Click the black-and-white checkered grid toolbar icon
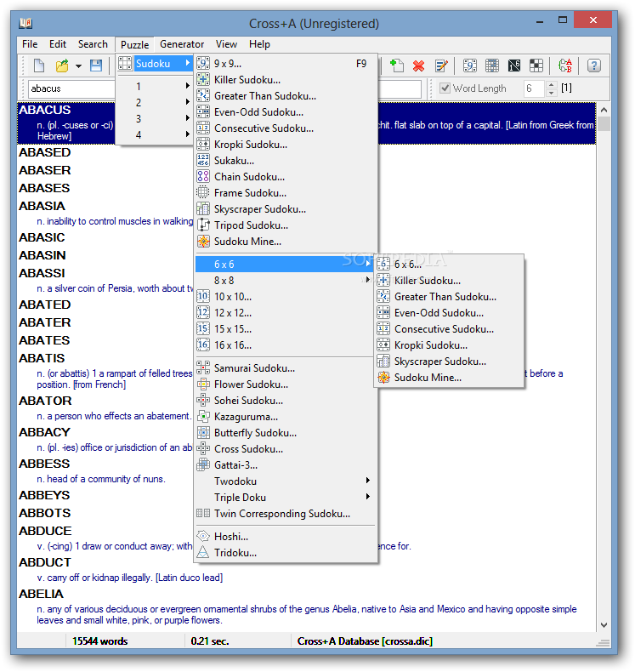Viewport: 635px width, 672px height. pos(536,65)
